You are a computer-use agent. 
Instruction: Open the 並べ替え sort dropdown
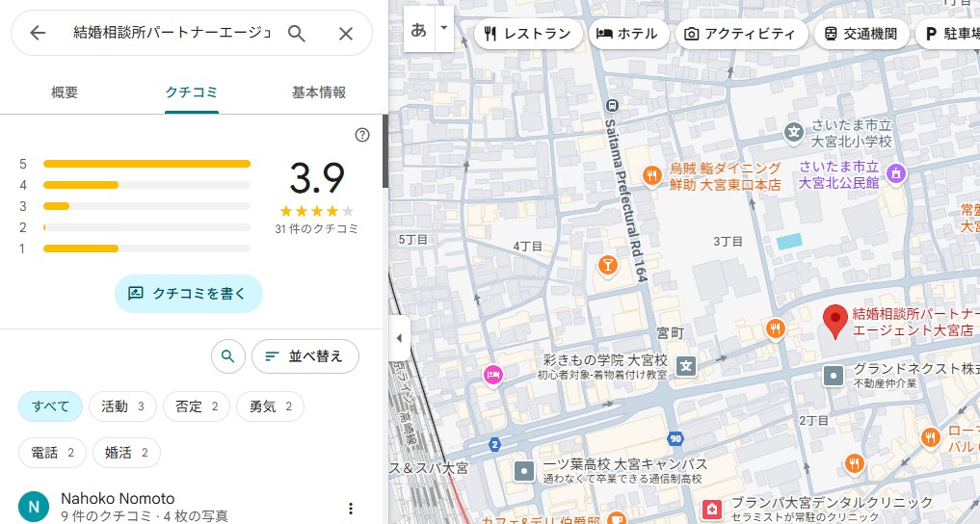coord(305,356)
